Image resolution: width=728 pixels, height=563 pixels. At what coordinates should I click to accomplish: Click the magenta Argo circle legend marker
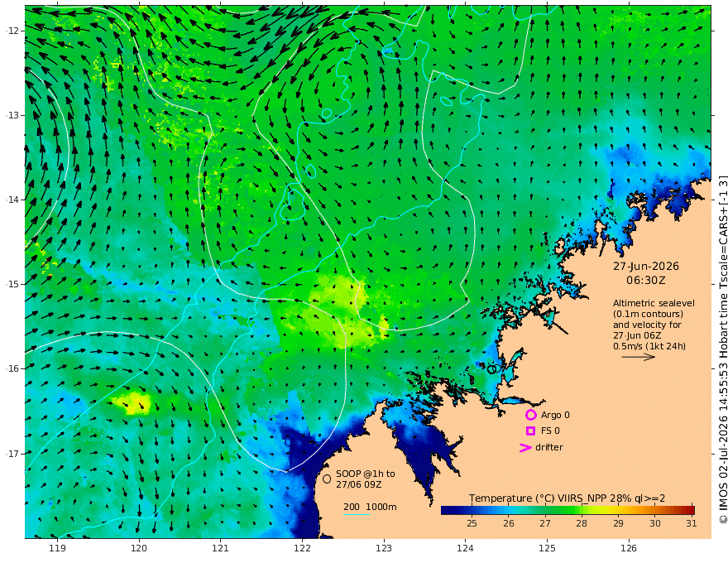(x=530, y=415)
